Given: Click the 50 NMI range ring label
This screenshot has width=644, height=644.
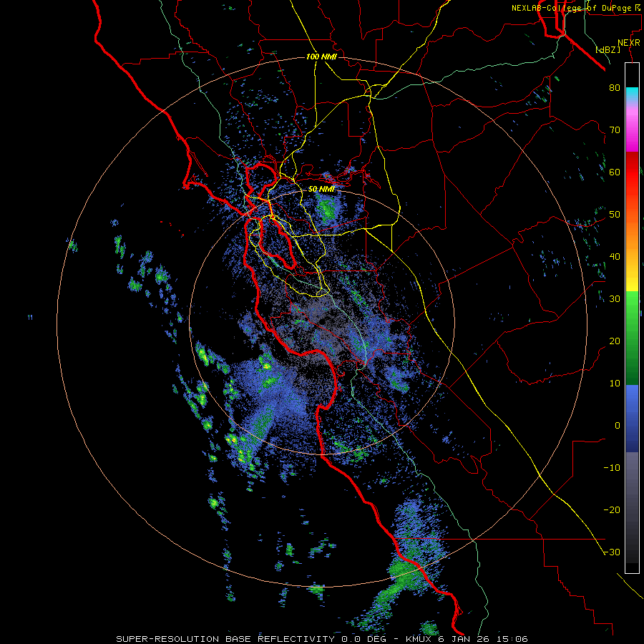Looking at the screenshot, I should (321, 189).
